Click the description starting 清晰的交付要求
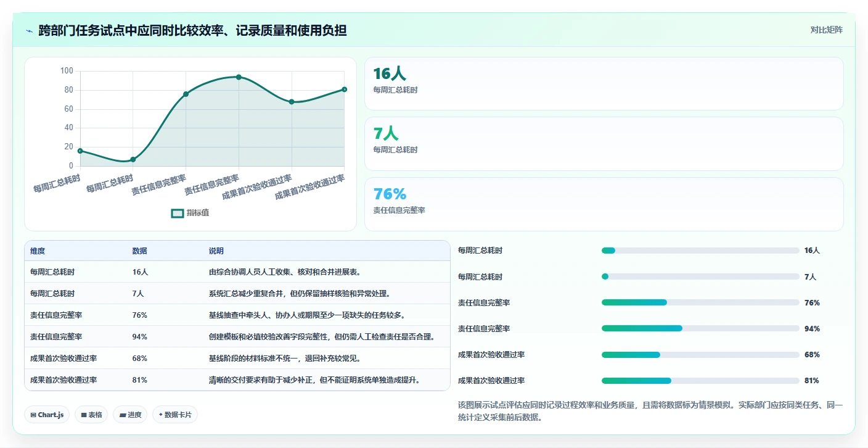The height and width of the screenshot is (448, 868). (314, 380)
